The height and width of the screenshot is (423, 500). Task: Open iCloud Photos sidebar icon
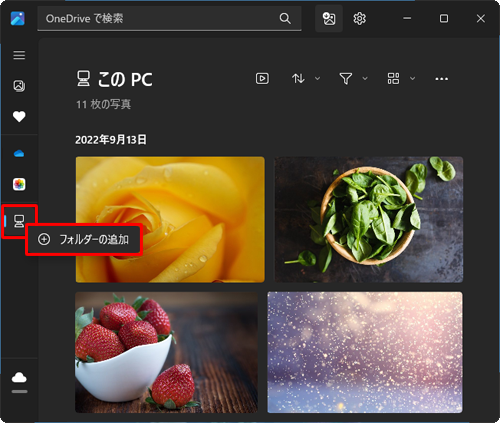19,184
